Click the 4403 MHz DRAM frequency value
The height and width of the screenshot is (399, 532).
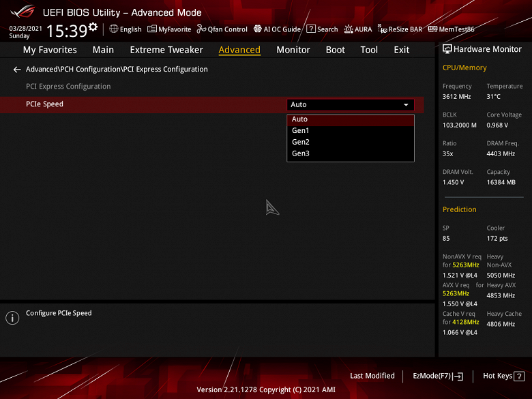pos(501,153)
